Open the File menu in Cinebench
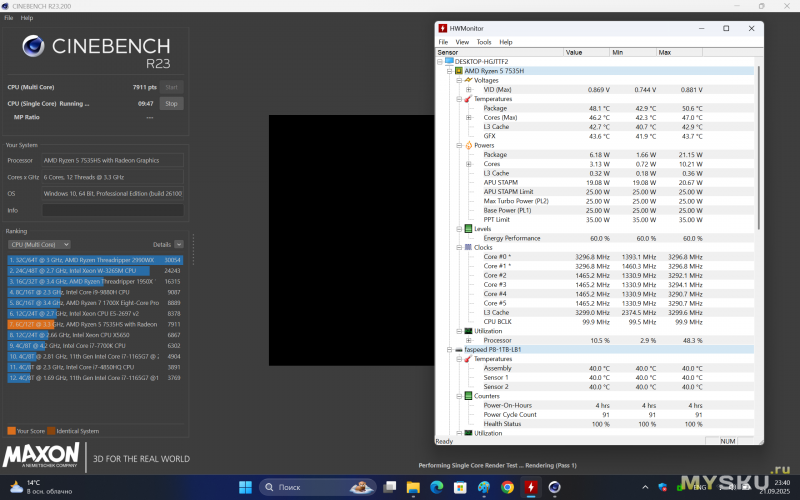This screenshot has height=500, width=800. (9, 18)
